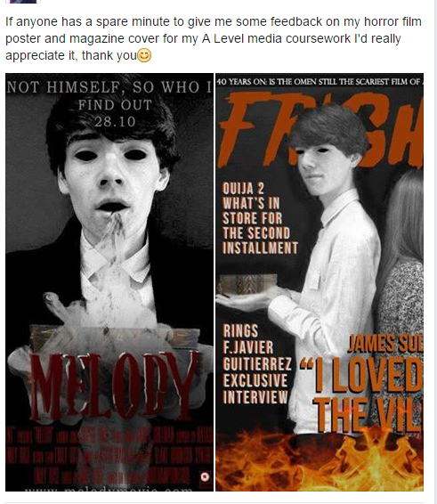Click the flames at magazine cover bottom
The width and height of the screenshot is (437, 504).
320,461
